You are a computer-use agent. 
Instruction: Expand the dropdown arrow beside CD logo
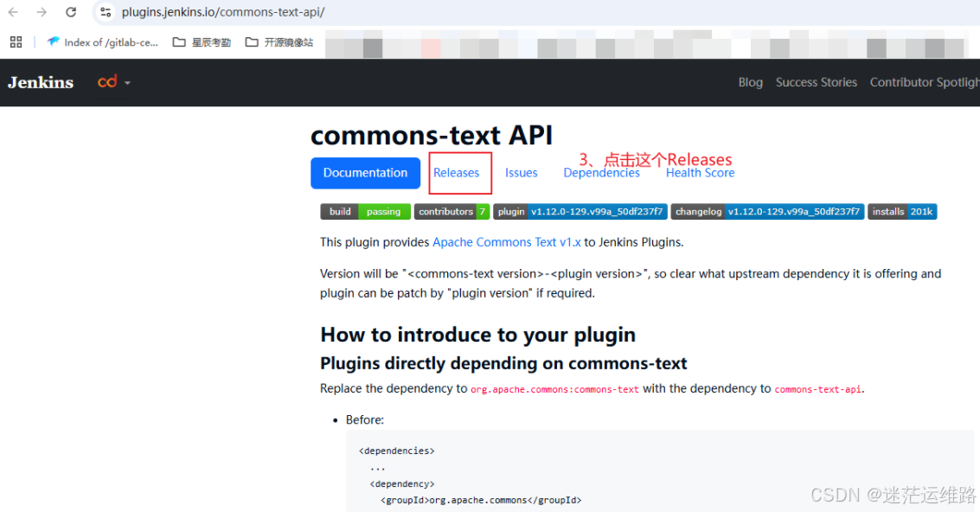pos(127,82)
